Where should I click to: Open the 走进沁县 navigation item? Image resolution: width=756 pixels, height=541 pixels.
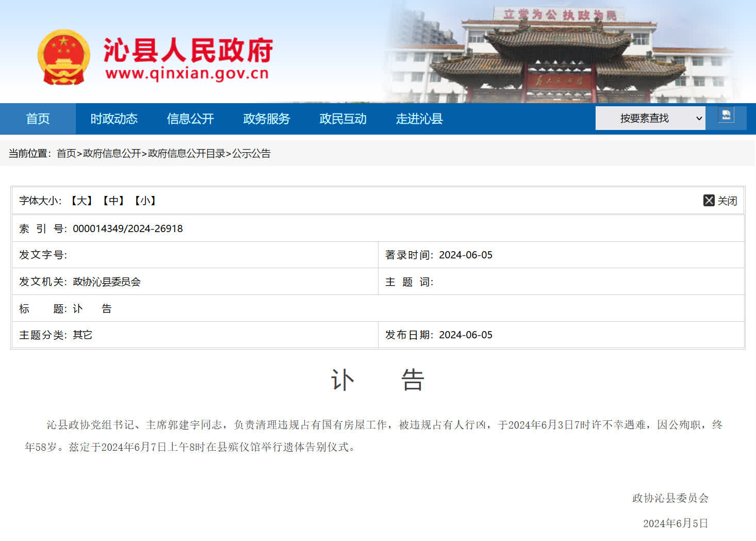[419, 119]
